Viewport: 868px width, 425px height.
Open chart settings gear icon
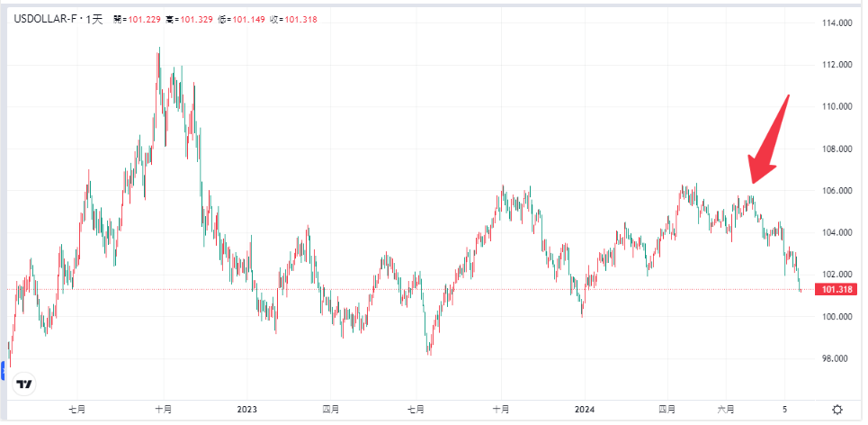[x=837, y=410]
